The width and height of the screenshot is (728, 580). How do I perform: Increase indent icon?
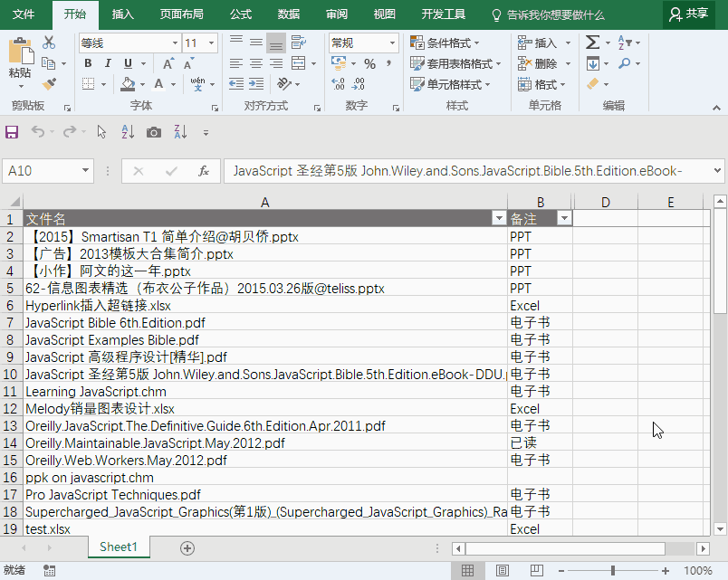(256, 84)
